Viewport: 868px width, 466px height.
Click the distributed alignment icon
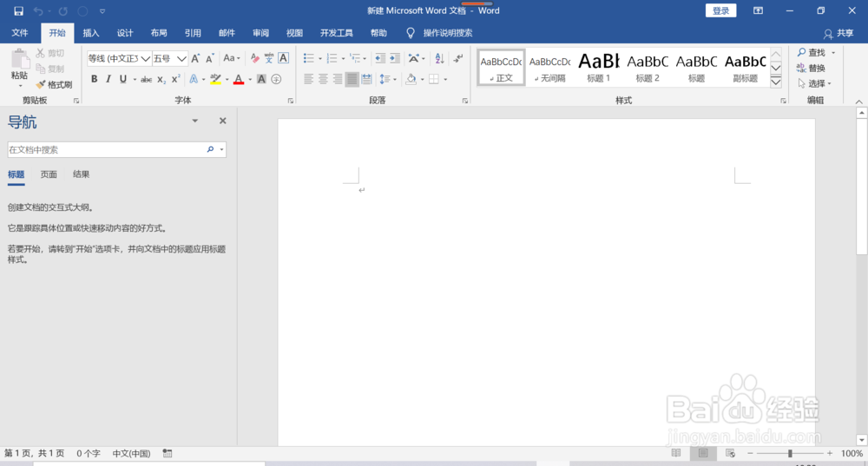point(366,79)
